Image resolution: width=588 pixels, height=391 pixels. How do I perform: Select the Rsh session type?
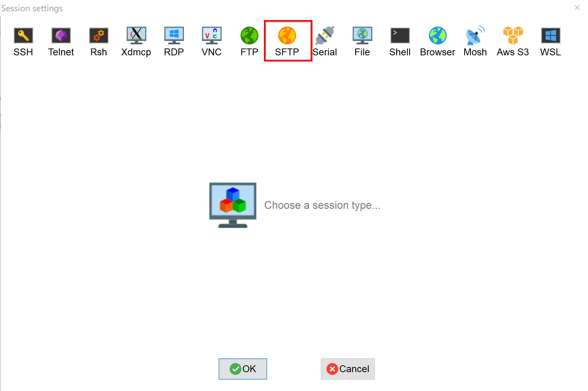tap(97, 39)
